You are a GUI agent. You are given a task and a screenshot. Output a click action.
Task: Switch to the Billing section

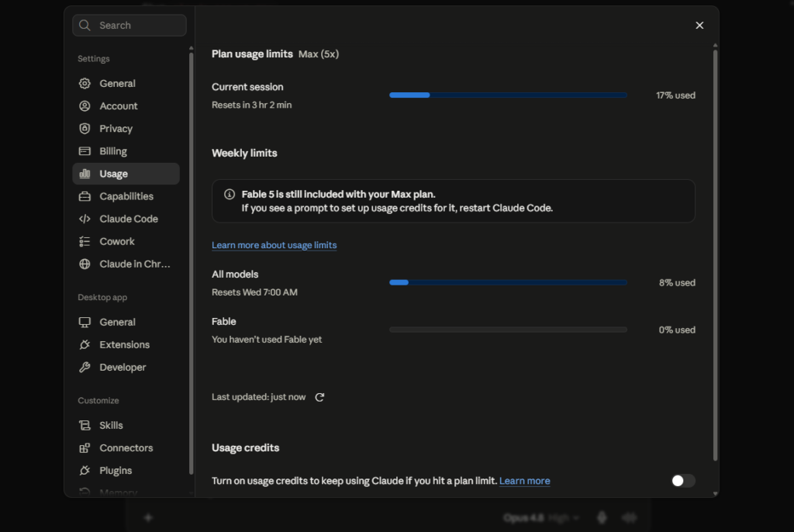coord(126,151)
